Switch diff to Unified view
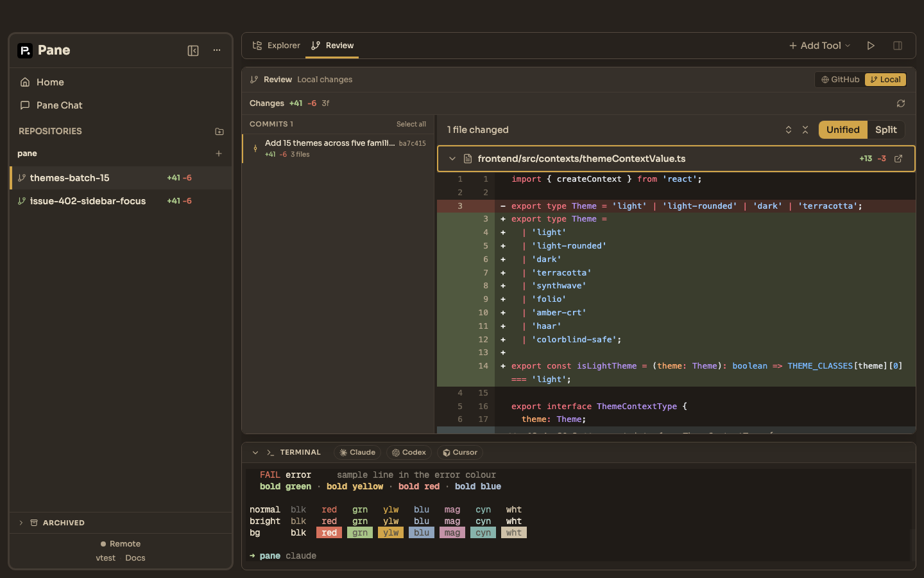924x578 pixels. [x=843, y=130]
